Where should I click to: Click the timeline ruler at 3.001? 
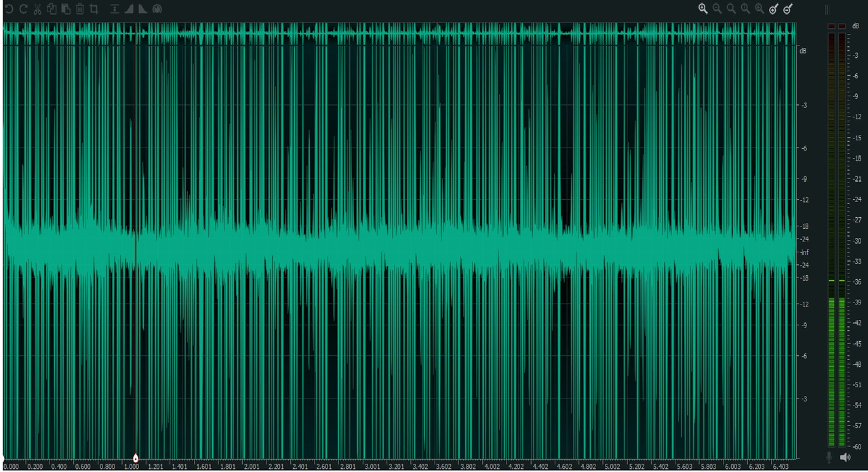372,467
